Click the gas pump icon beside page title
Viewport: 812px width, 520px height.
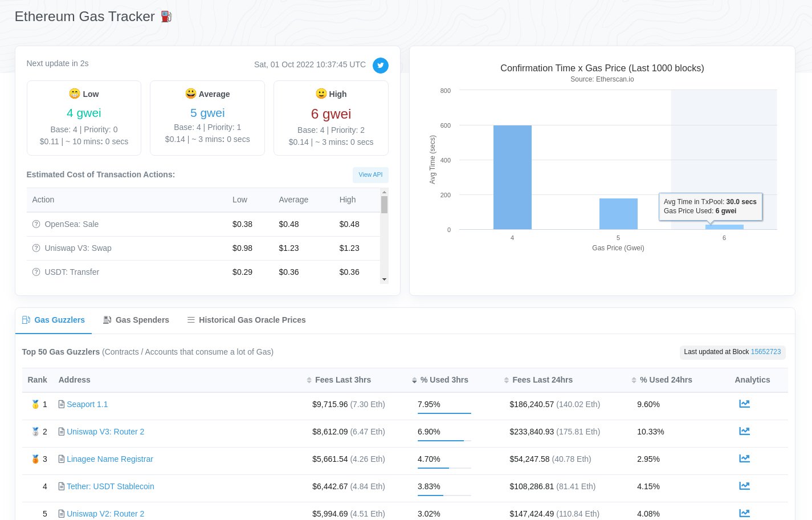coord(166,17)
